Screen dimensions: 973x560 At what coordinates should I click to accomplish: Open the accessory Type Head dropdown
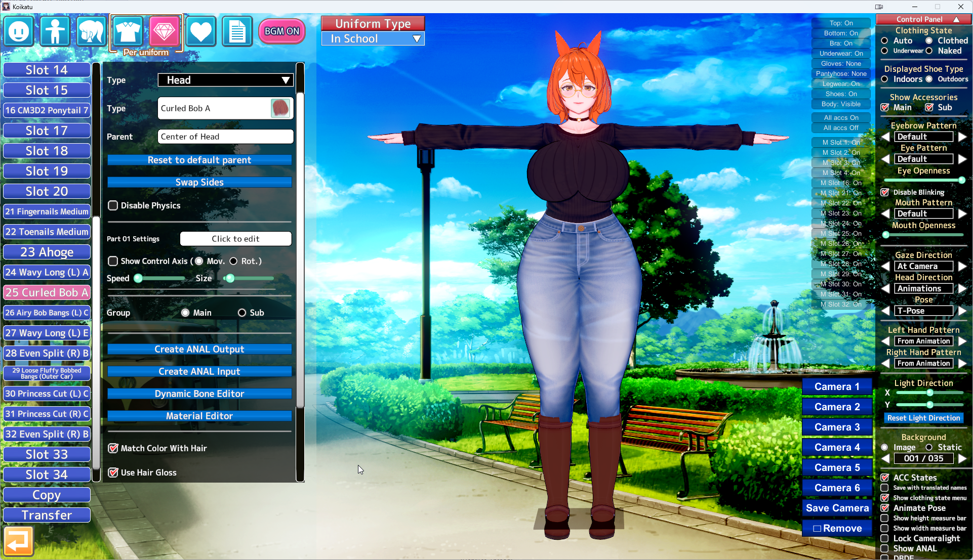(x=225, y=80)
